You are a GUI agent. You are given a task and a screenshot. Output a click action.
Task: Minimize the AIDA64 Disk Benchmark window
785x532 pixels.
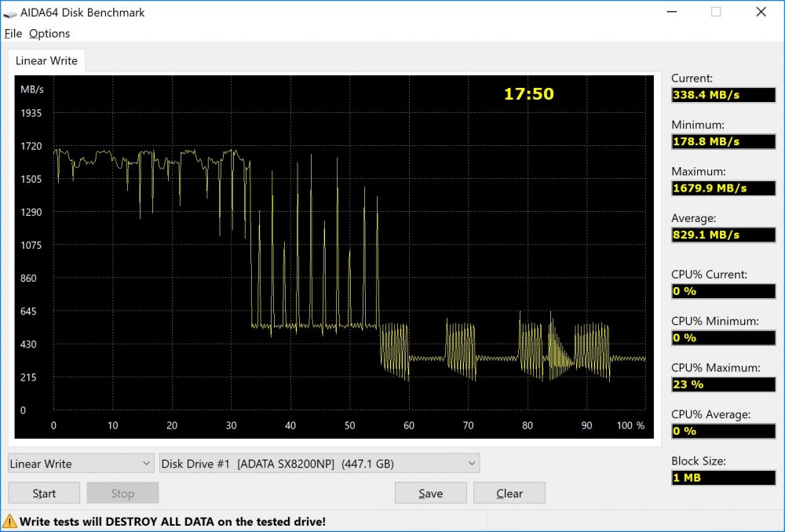coord(672,12)
